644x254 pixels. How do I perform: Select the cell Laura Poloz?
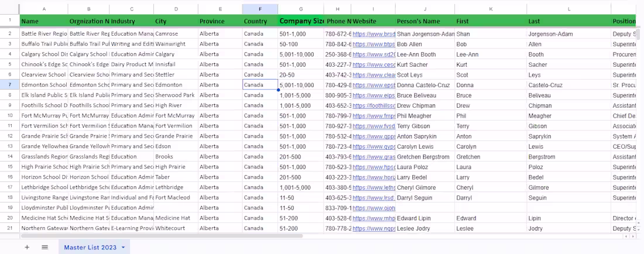point(425,167)
